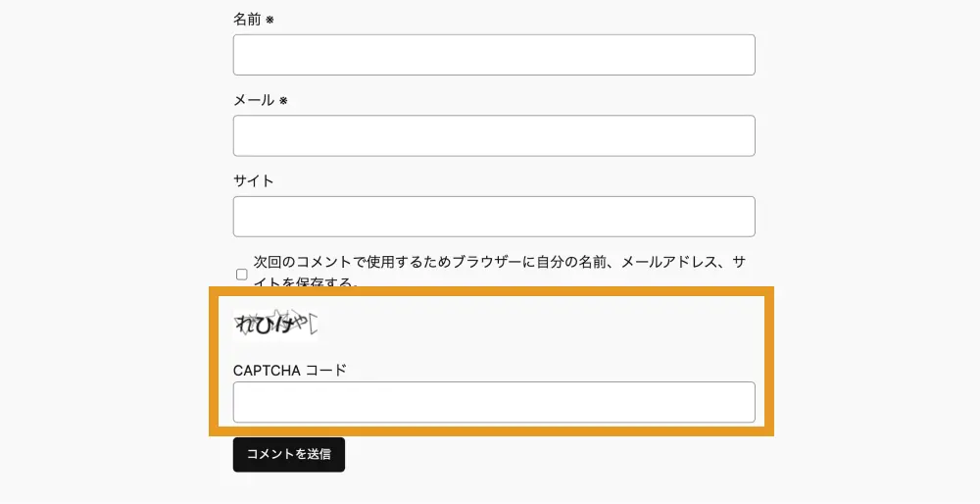Click the や character in the CAPTCHA image
The width and height of the screenshot is (980, 504).
301,324
